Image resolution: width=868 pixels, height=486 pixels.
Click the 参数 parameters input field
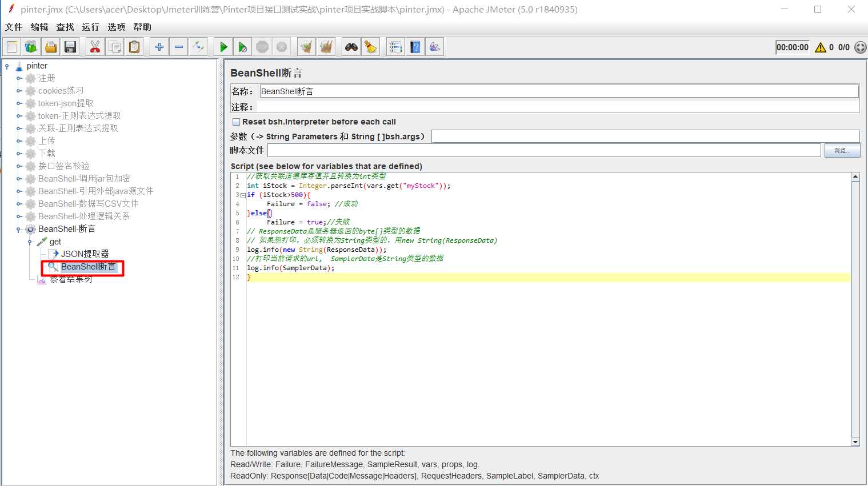[x=645, y=136]
